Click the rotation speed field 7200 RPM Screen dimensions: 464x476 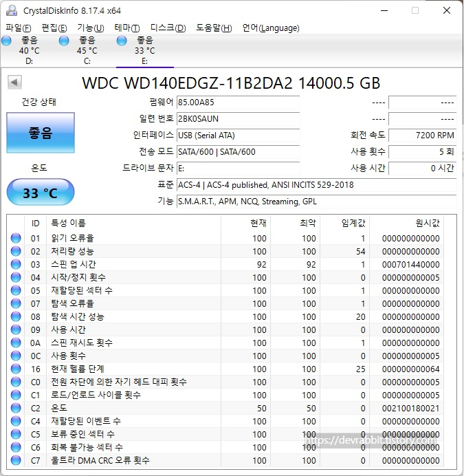point(423,135)
